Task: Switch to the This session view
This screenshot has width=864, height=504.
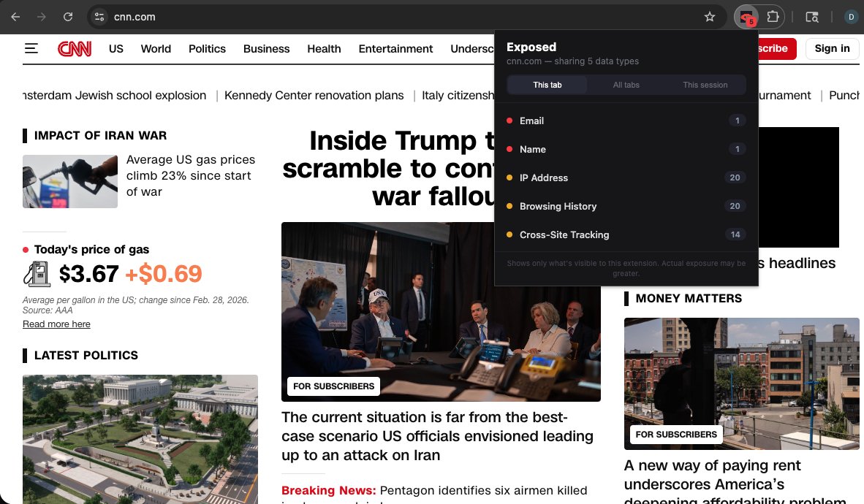Action: 705,85
